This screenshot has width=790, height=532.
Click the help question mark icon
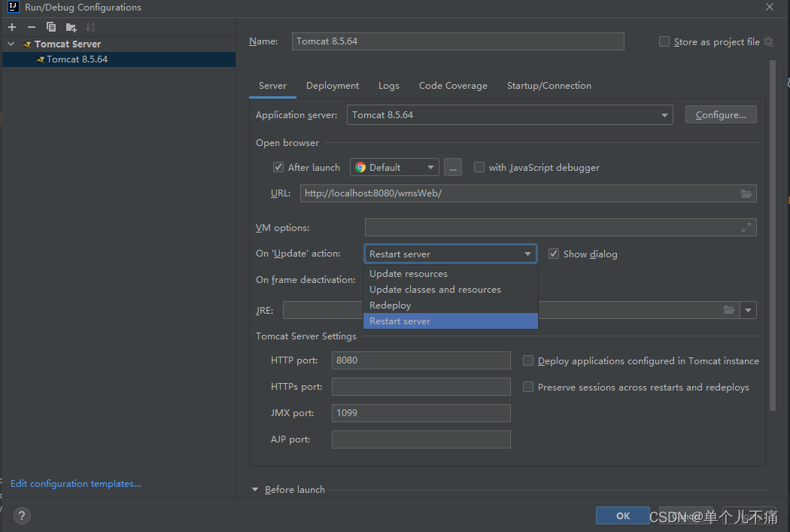(22, 515)
